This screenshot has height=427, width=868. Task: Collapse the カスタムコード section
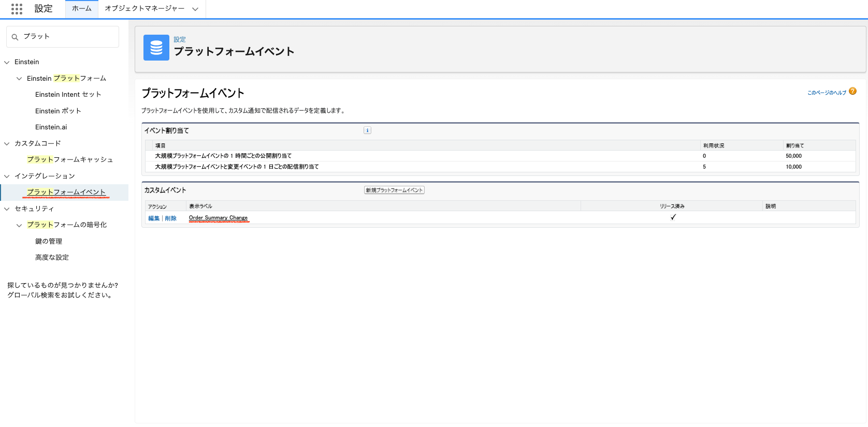tap(7, 143)
